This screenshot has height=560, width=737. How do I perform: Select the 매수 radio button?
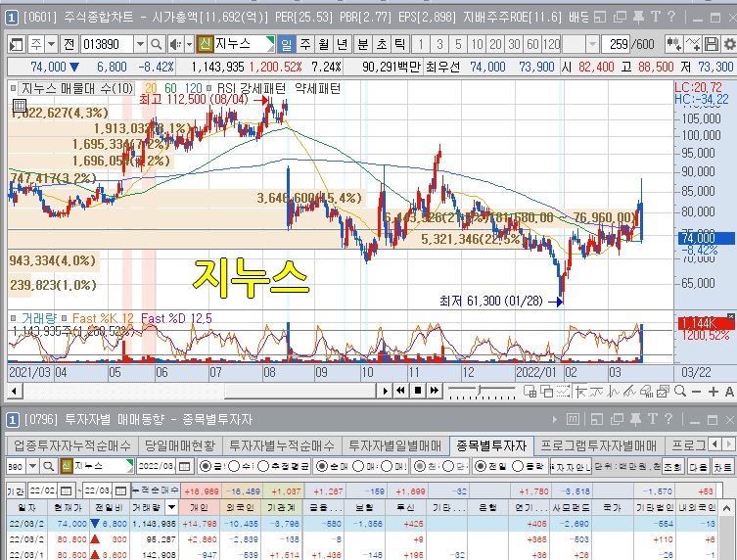(358, 466)
